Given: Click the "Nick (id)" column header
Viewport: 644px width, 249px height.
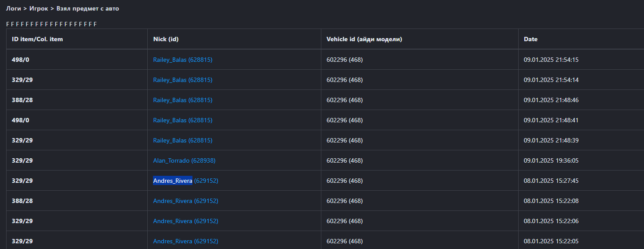Looking at the screenshot, I should 166,39.
